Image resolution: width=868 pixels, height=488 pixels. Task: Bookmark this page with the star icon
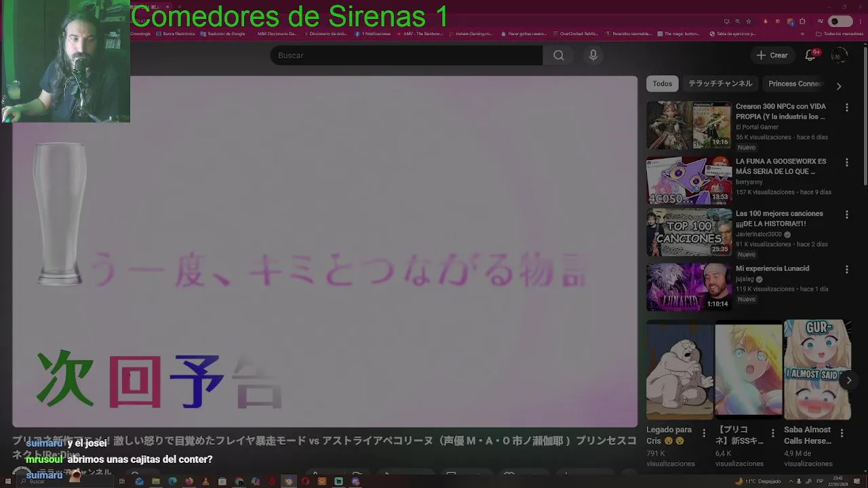point(748,22)
